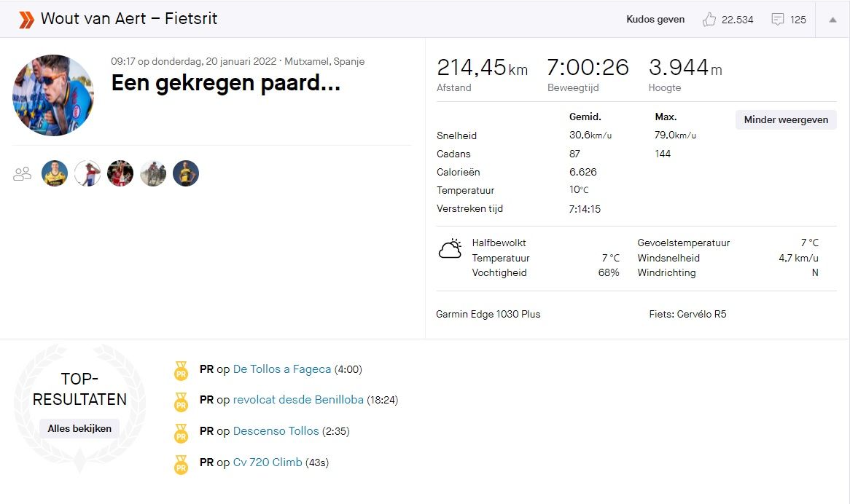Screen dimensions: 850x504
Task: Open the Descenso Tollos segment link
Action: (276, 433)
